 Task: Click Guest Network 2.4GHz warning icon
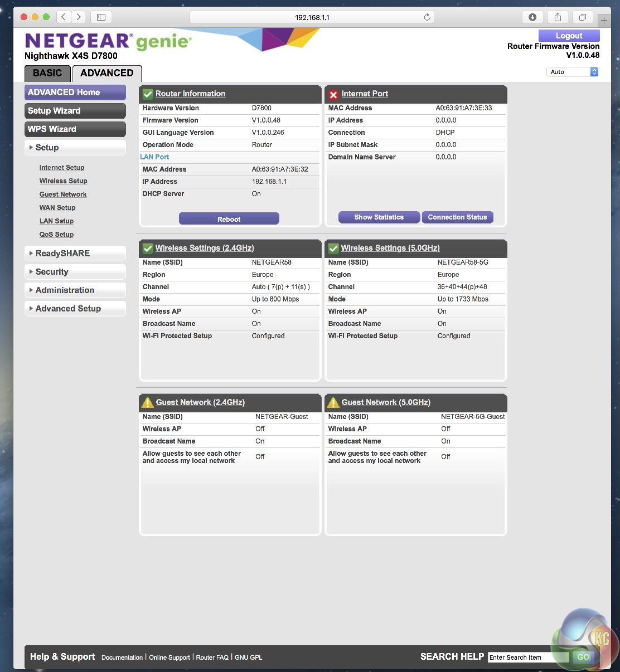pos(148,402)
